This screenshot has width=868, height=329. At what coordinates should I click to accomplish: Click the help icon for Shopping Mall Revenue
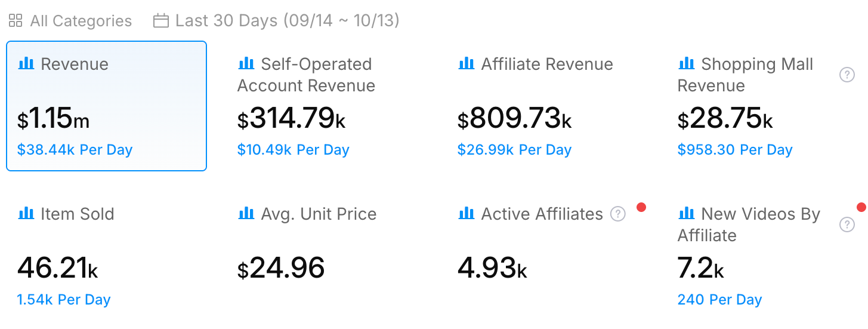847,75
